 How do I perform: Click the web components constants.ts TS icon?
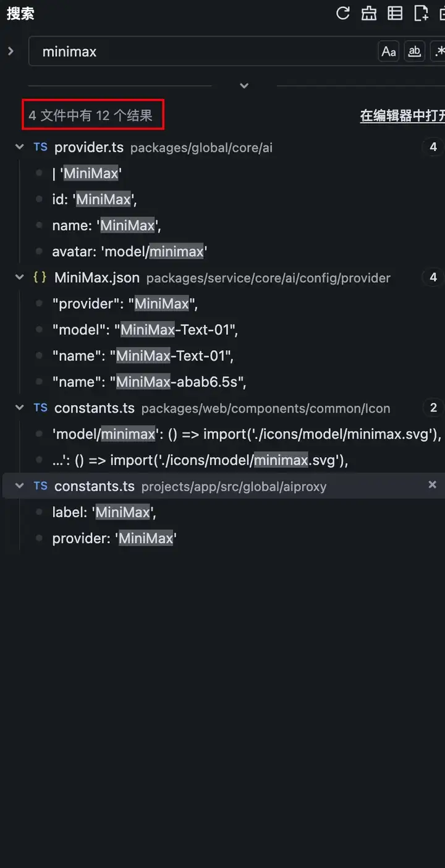coord(40,407)
